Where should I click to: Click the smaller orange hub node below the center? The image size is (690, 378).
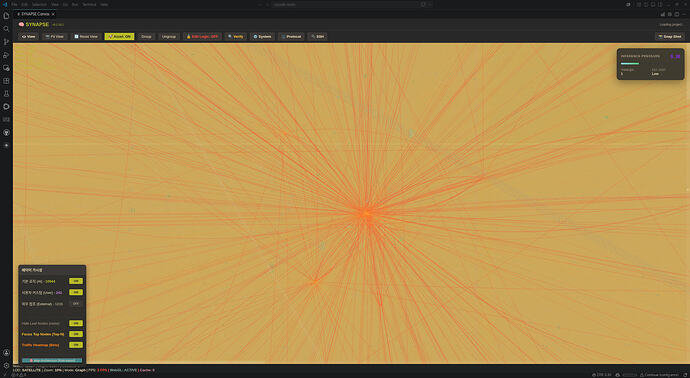pos(315,281)
